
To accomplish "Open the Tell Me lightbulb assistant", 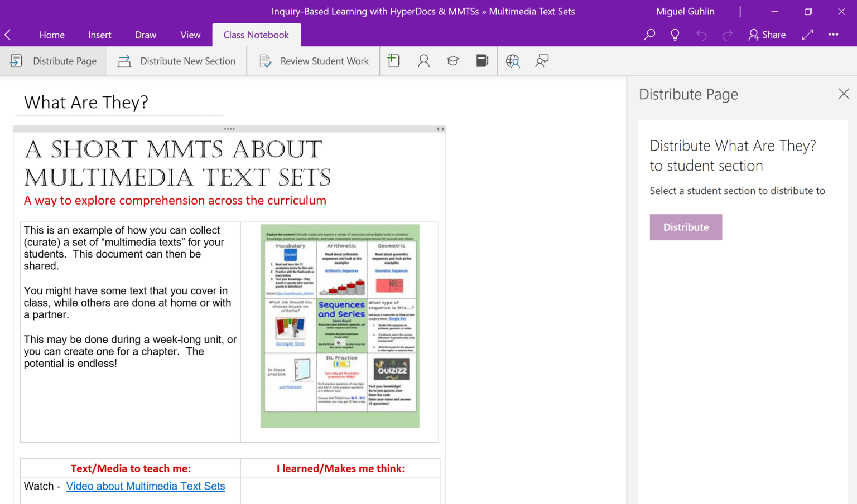I will 675,35.
